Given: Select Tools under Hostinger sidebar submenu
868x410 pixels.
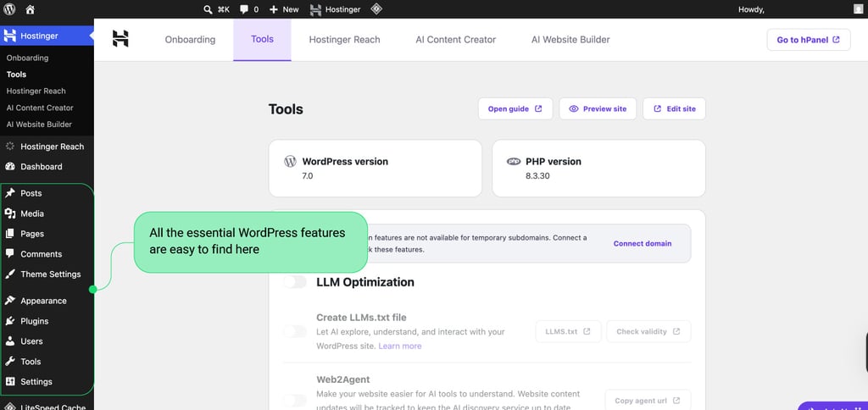Looking at the screenshot, I should click(17, 75).
